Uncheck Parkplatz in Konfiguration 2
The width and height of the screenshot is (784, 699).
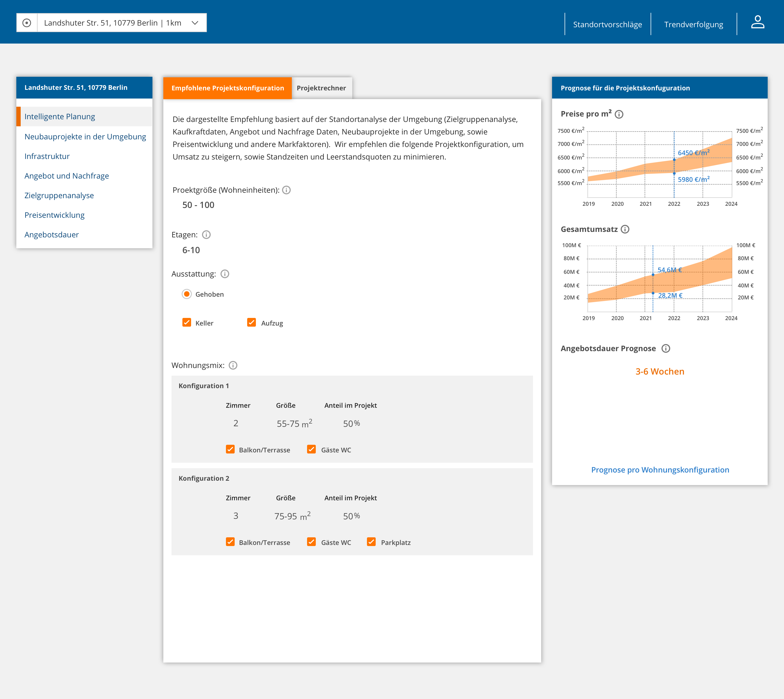point(371,542)
